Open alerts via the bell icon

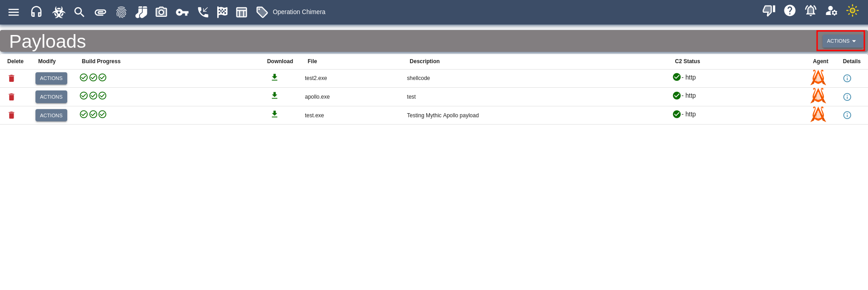[x=811, y=10]
